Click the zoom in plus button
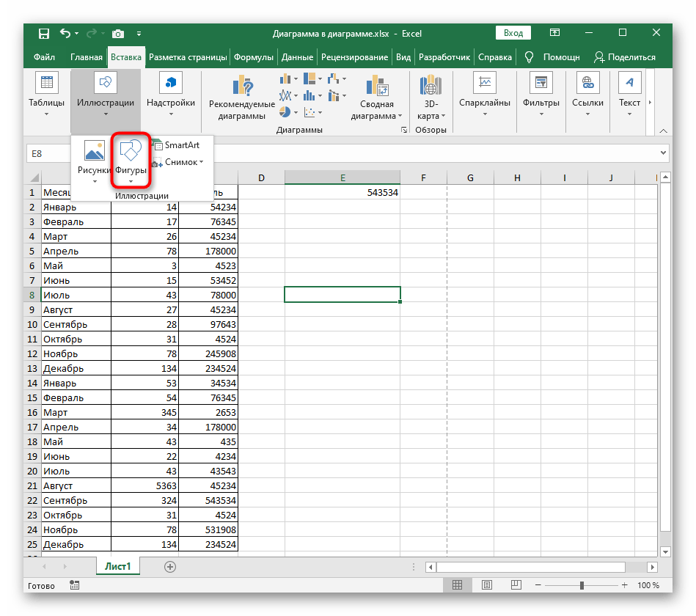 click(625, 585)
